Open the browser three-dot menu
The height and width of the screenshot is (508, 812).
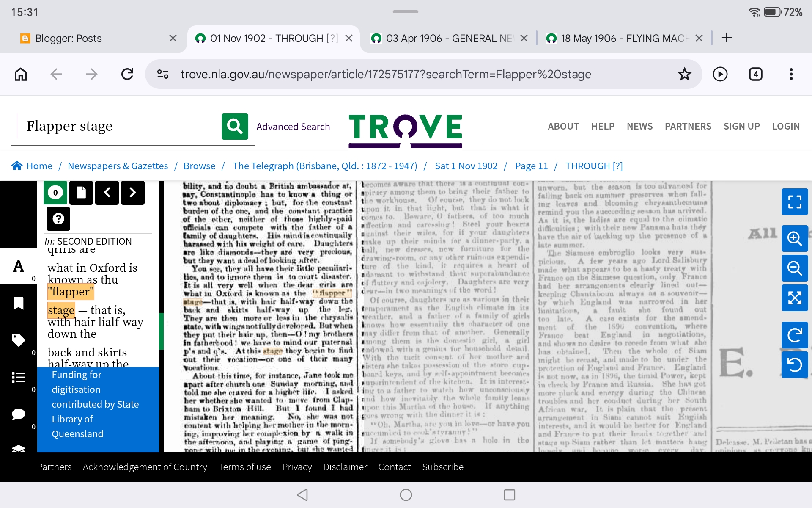pyautogui.click(x=791, y=75)
